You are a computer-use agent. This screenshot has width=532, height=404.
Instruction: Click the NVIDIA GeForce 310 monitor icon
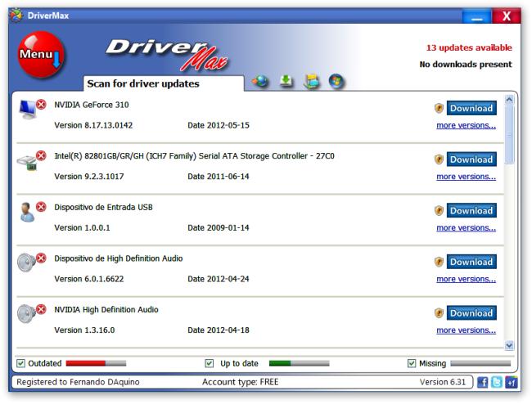click(x=28, y=110)
